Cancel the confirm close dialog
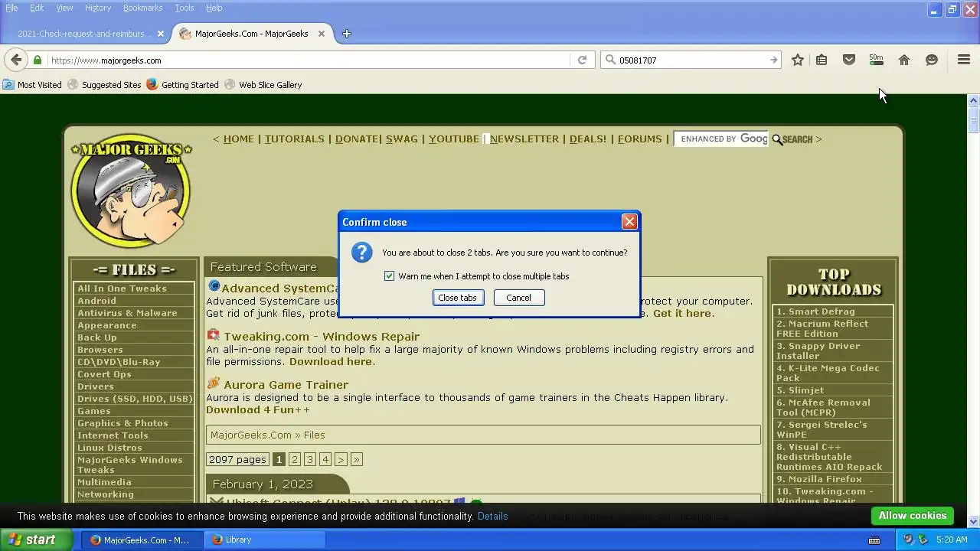This screenshot has width=980, height=551. click(518, 298)
